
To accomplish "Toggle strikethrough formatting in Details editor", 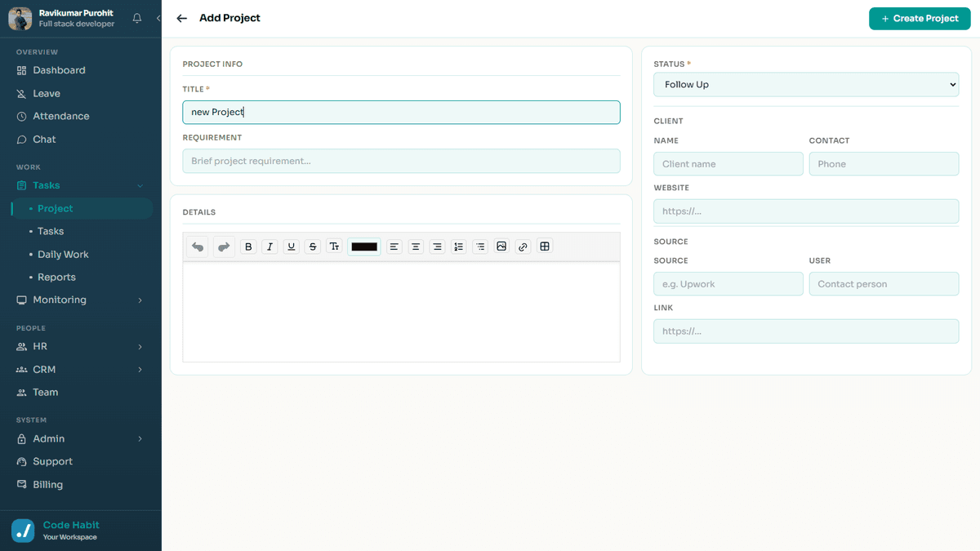I will click(313, 247).
